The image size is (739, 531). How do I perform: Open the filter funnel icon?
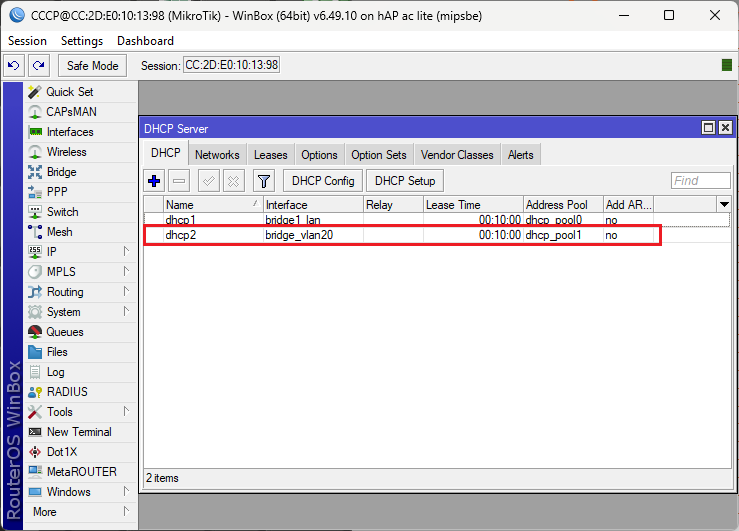coord(264,181)
